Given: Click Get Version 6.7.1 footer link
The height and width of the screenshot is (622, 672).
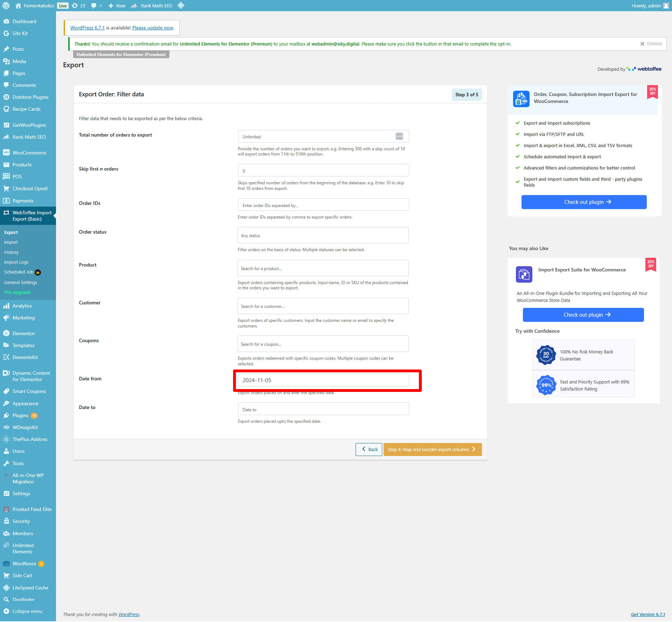Looking at the screenshot, I should coord(648,615).
